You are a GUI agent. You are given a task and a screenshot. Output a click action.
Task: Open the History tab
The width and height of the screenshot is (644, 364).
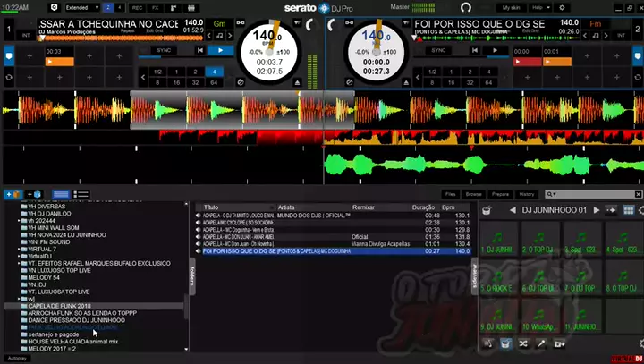coord(527,194)
